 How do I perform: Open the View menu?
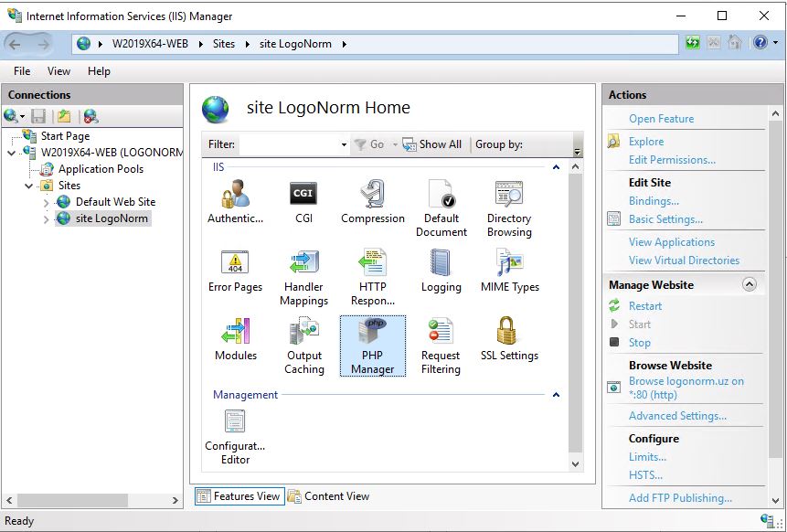point(58,71)
